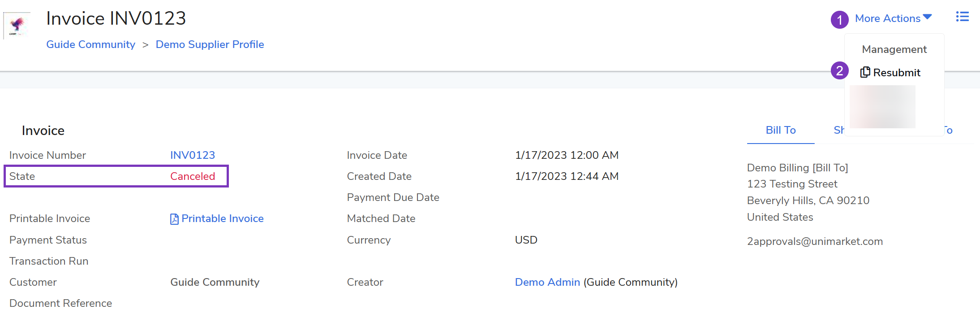Click the PDF icon beside Printable Invoice
Viewport: 980px width, 314px height.
coord(174,219)
